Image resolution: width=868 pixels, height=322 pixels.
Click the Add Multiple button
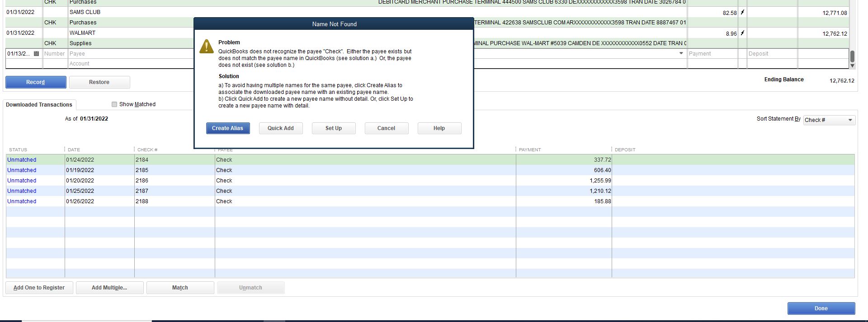pos(110,288)
